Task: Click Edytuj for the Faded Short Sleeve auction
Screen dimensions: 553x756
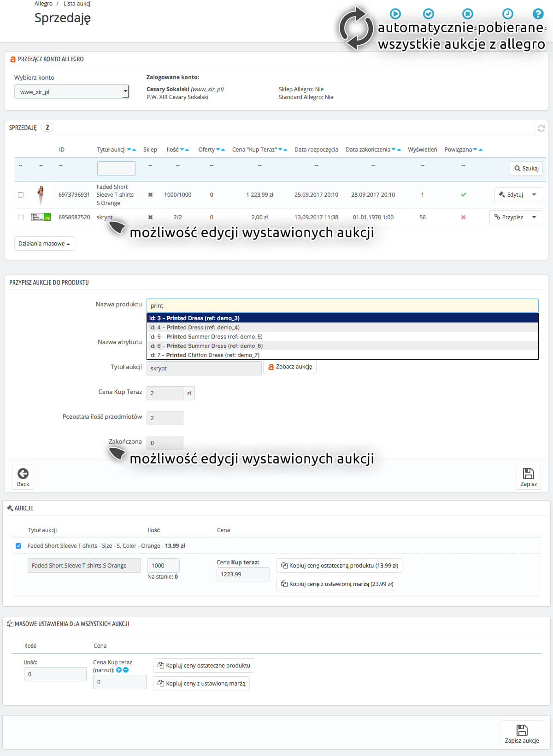Action: point(511,194)
